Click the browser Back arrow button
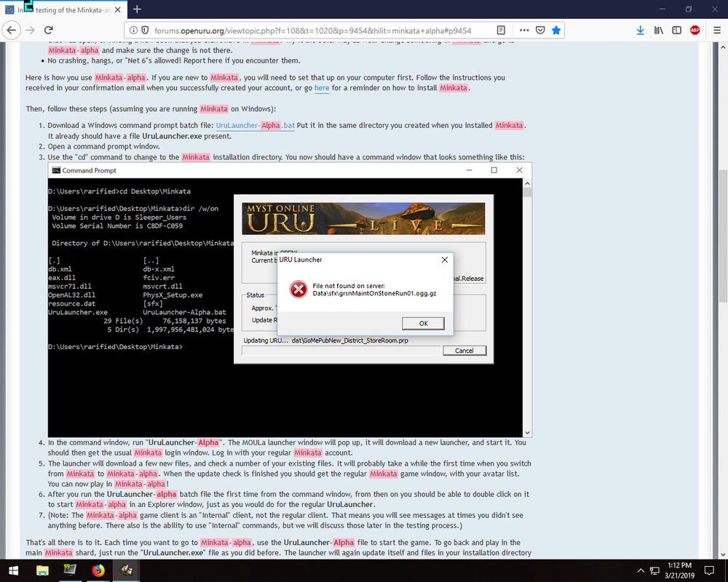This screenshot has width=728, height=582. tap(11, 30)
